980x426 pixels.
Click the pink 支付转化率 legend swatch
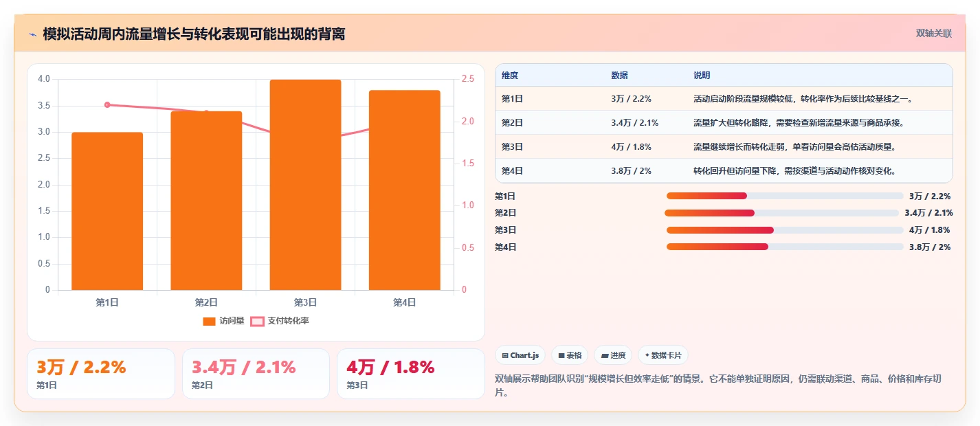tap(257, 322)
